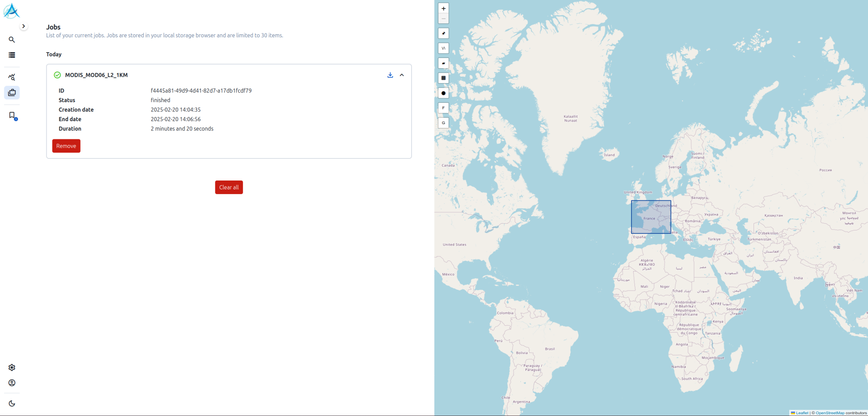Download the MODIS_MOD06_L2_1KM job result
Viewport: 868px width, 416px height.
point(390,75)
